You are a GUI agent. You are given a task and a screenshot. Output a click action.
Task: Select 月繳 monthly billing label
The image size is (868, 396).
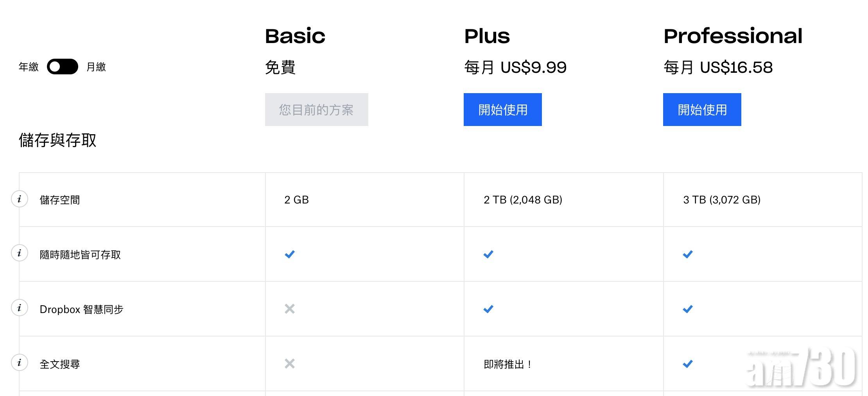(x=96, y=67)
